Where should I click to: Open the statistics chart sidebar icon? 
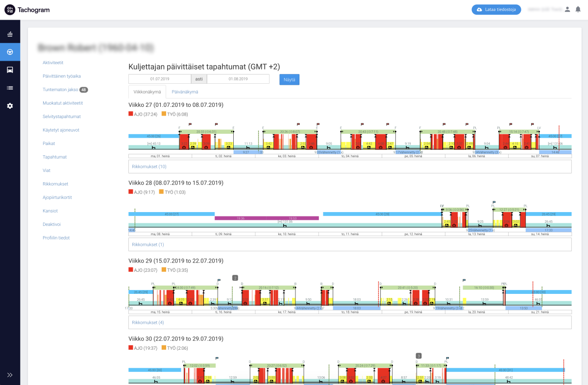[x=10, y=34]
